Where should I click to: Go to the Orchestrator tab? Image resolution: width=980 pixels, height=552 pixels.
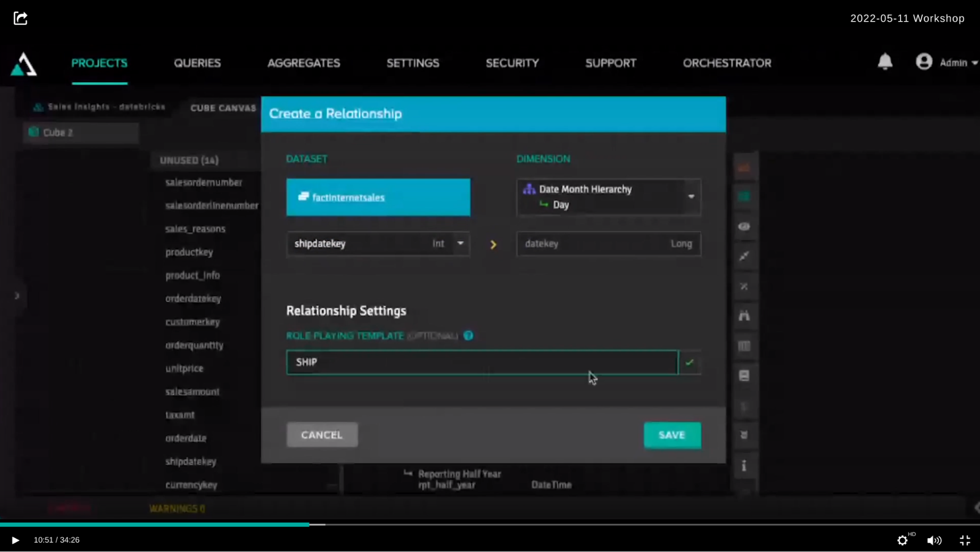point(727,63)
